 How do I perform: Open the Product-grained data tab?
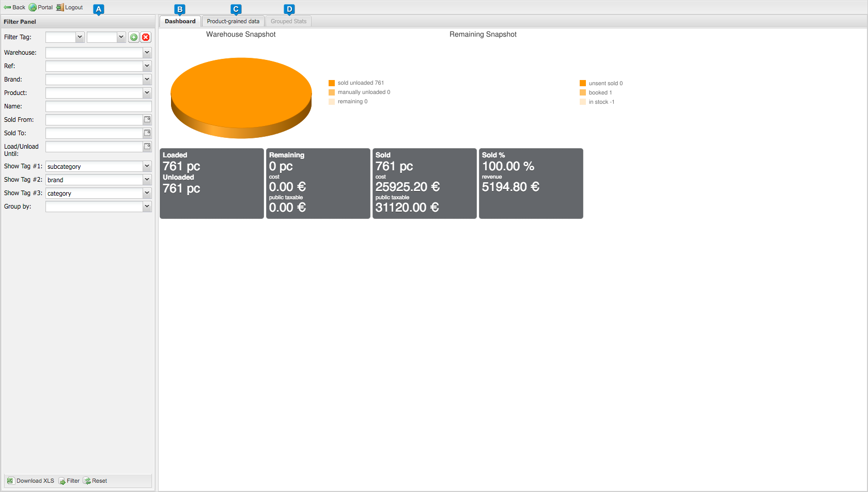click(x=233, y=21)
